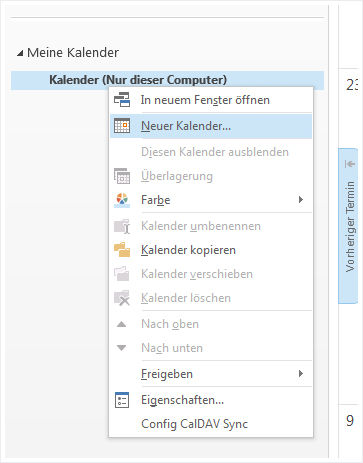Click the move calendar folder icon
Screen dimensions: 363x463
[122, 274]
